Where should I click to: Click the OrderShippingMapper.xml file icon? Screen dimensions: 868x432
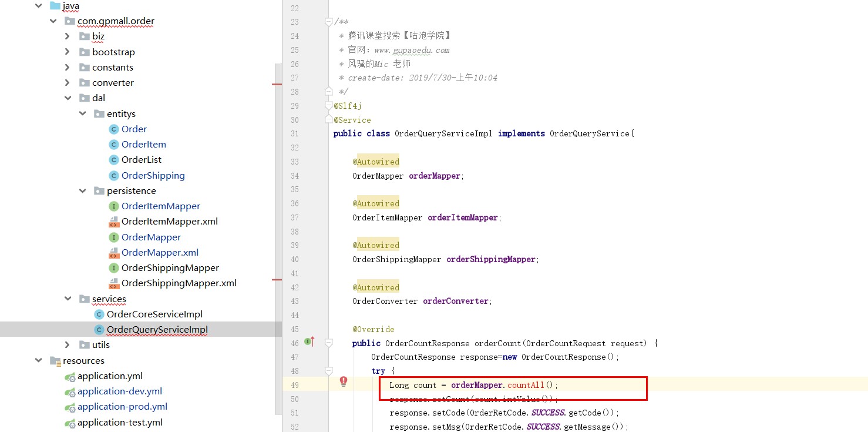tap(114, 283)
